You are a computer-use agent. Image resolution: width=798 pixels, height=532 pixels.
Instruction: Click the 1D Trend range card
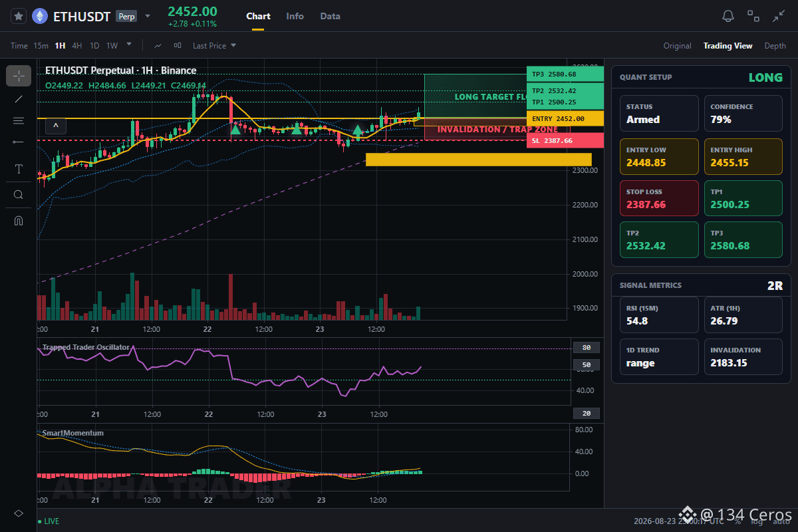pyautogui.click(x=659, y=357)
